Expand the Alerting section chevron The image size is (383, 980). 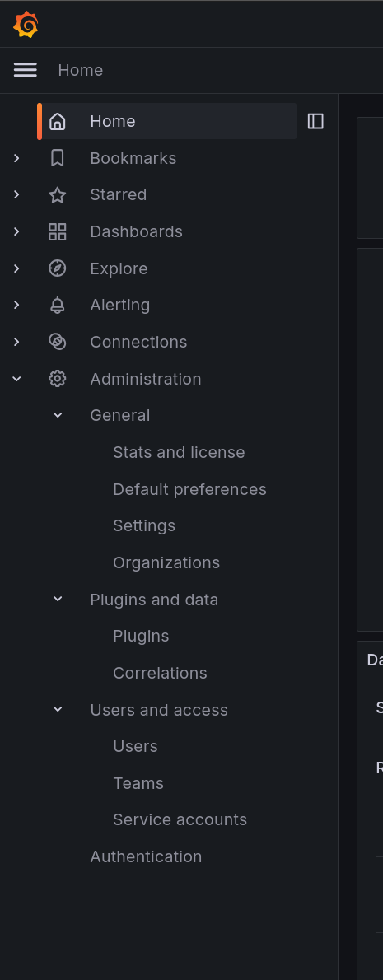pyautogui.click(x=16, y=305)
